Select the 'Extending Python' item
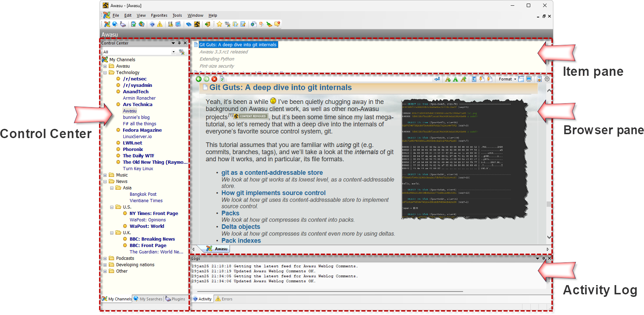This screenshot has width=644, height=315. tap(217, 59)
